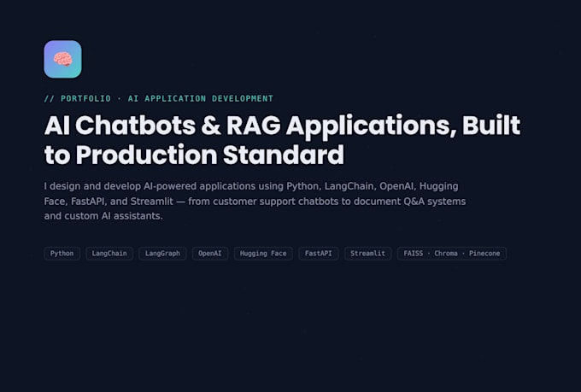Click the 'AI Chatbots & RAG Applications' headline
The height and width of the screenshot is (392, 581).
tap(282, 140)
